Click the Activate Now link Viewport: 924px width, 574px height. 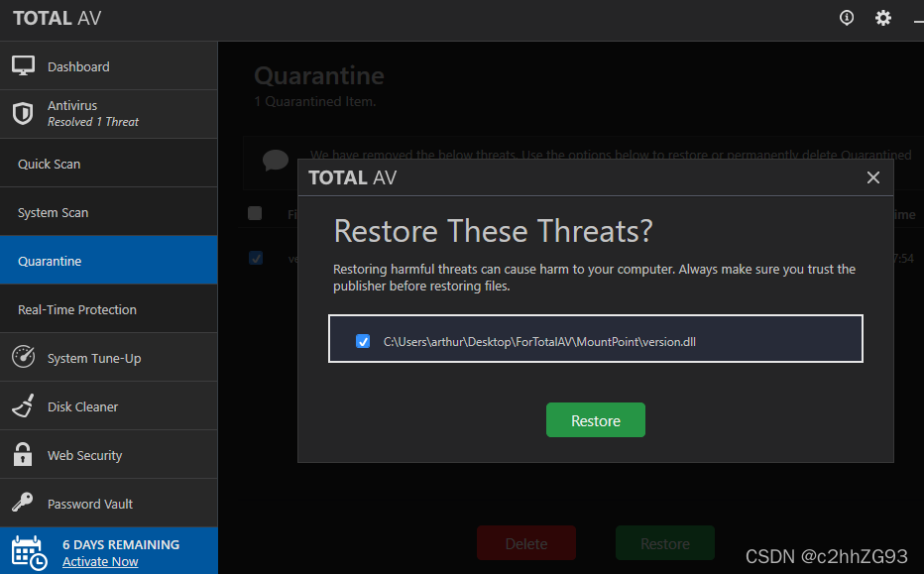(x=100, y=562)
